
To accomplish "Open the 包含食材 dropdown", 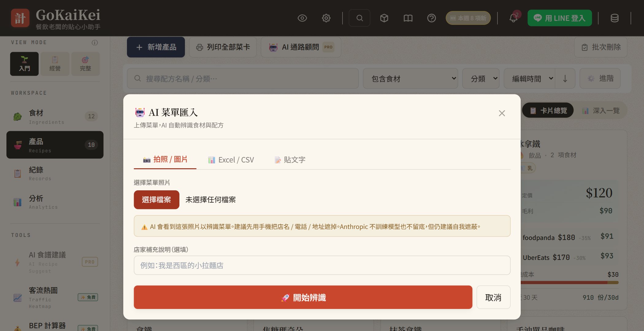I will coord(410,78).
